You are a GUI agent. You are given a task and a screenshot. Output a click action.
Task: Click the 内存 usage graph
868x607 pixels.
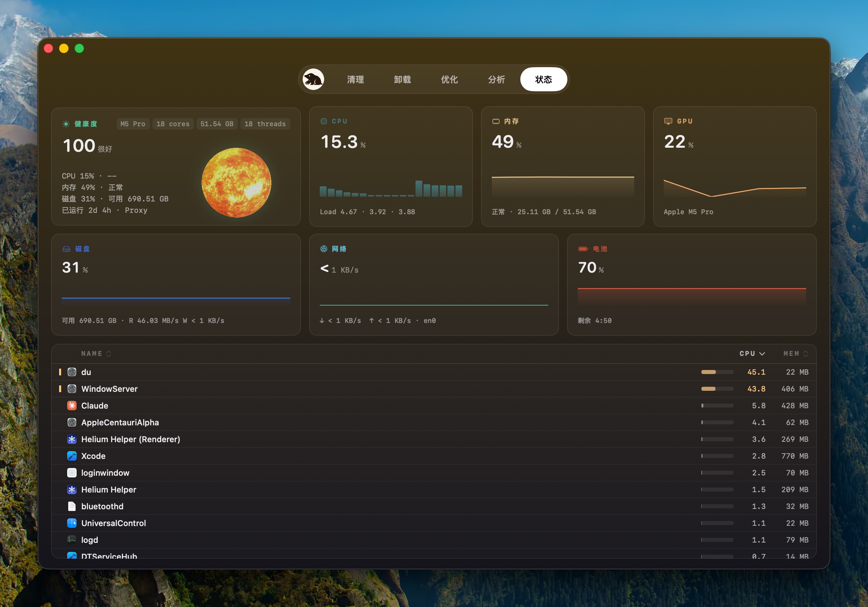(x=563, y=186)
